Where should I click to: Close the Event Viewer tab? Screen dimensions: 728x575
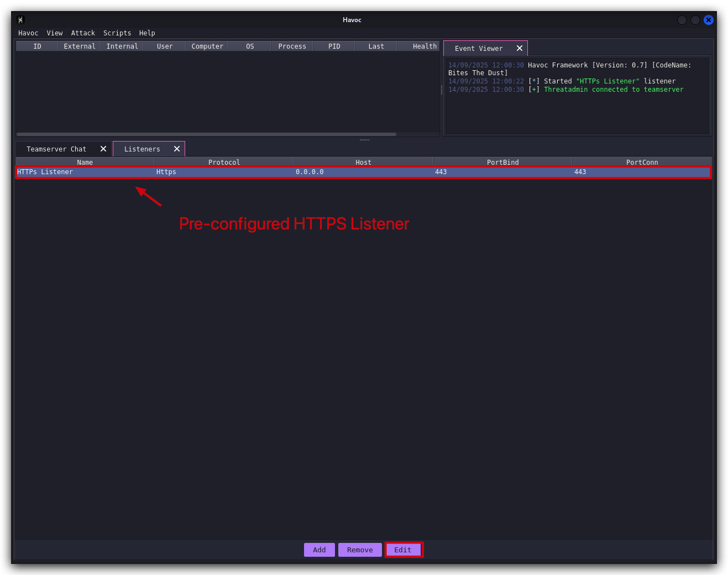(520, 49)
